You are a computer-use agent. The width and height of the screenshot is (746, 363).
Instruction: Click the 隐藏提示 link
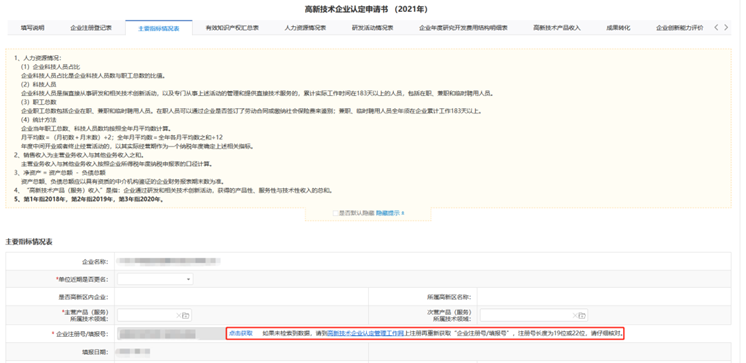(390, 213)
